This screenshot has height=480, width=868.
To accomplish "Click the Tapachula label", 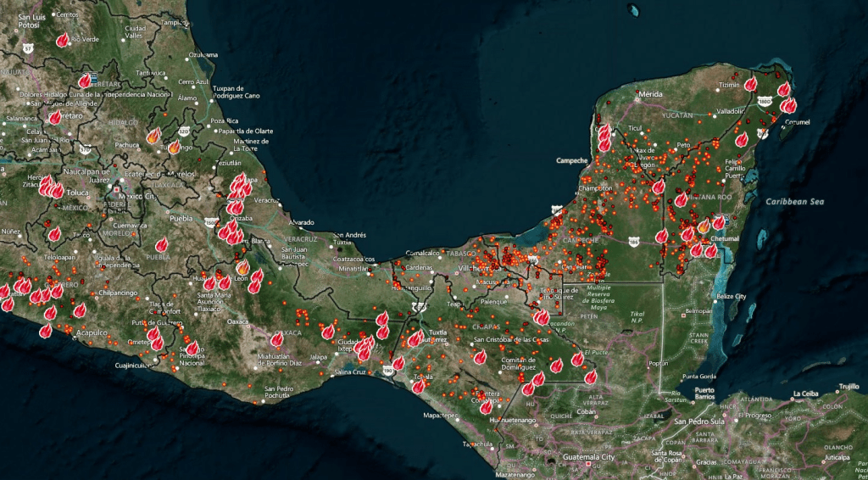I will (477, 444).
